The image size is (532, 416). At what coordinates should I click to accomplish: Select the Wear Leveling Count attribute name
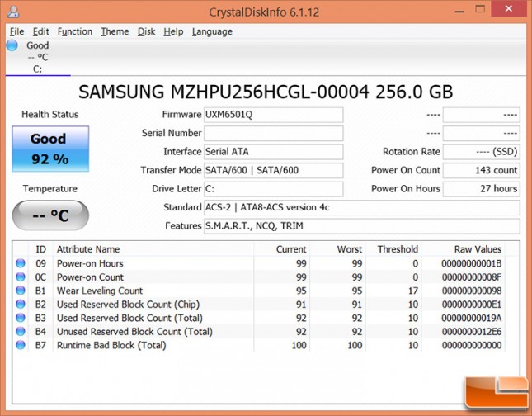[100, 291]
